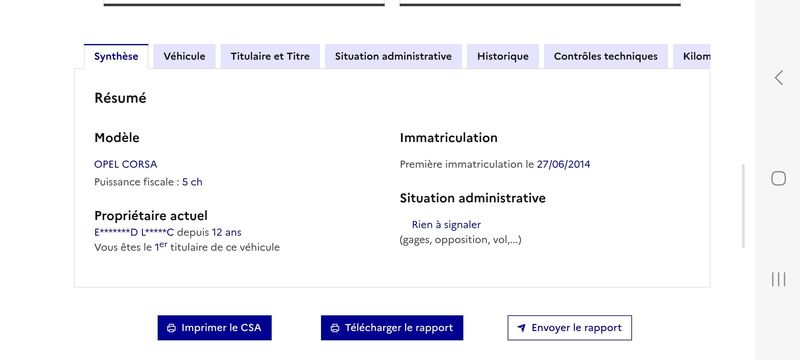Open the partially hidden Kilométrage tab
This screenshot has width=800, height=360.
(x=692, y=56)
